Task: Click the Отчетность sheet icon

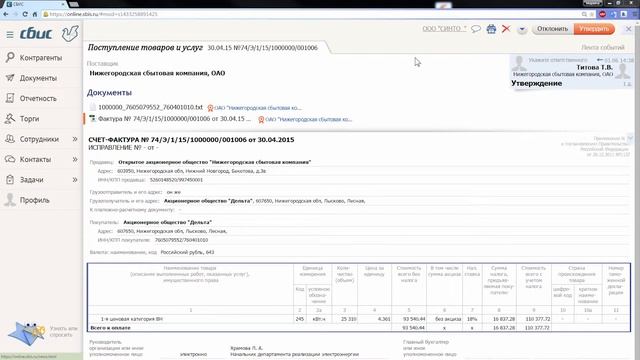Action: [x=10, y=98]
